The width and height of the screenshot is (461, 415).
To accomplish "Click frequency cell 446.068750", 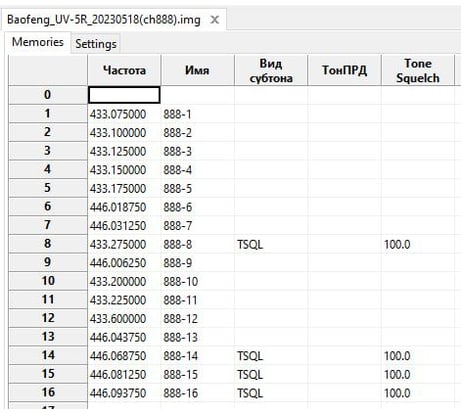I will 124,356.
